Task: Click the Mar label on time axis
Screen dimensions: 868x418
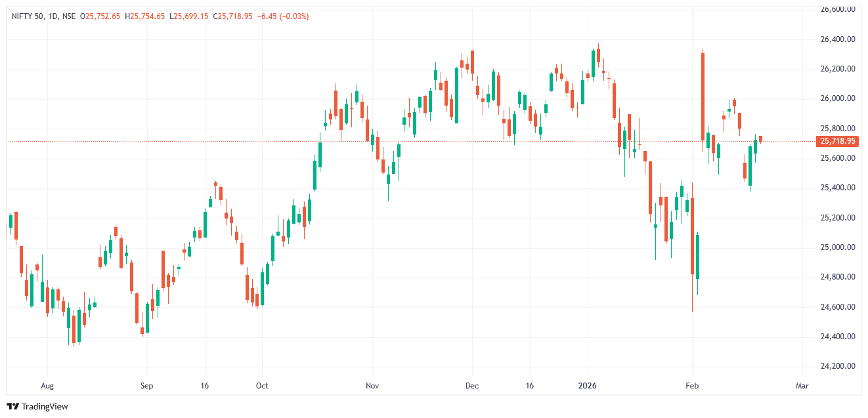Action: [802, 386]
